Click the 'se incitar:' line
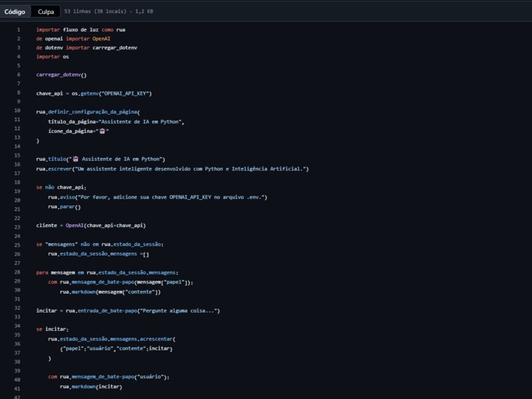The image size is (532, 399). point(53,329)
